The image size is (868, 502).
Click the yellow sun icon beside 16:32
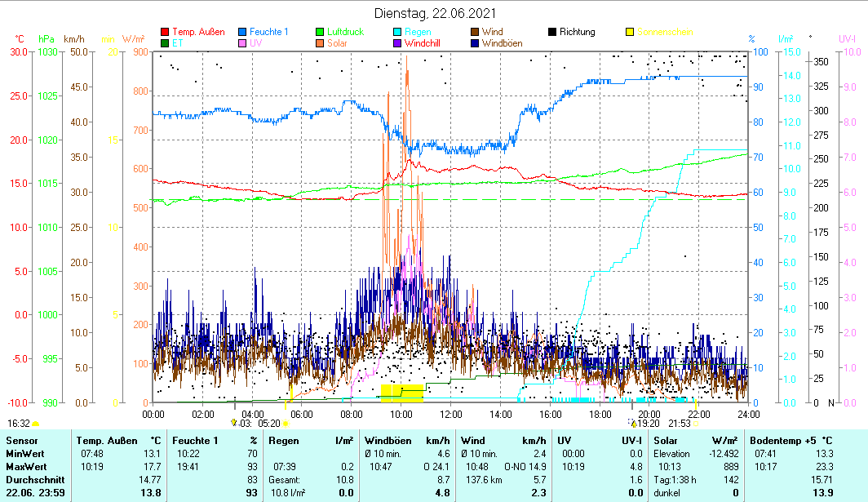click(36, 424)
